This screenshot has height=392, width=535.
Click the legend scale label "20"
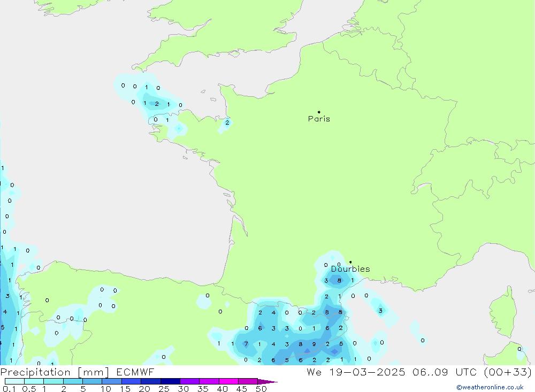click(144, 389)
